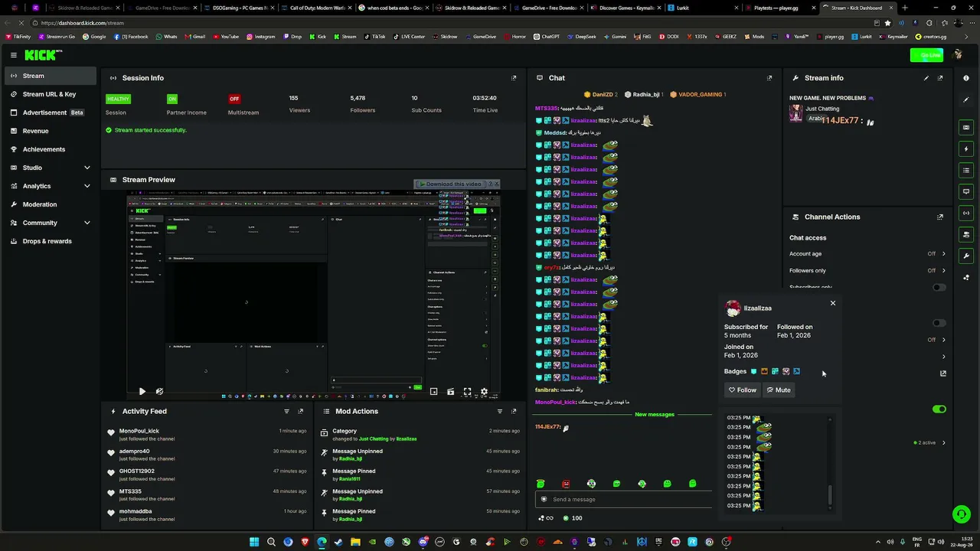980x551 pixels.
Task: Open the Moderation page
Action: pos(51,204)
